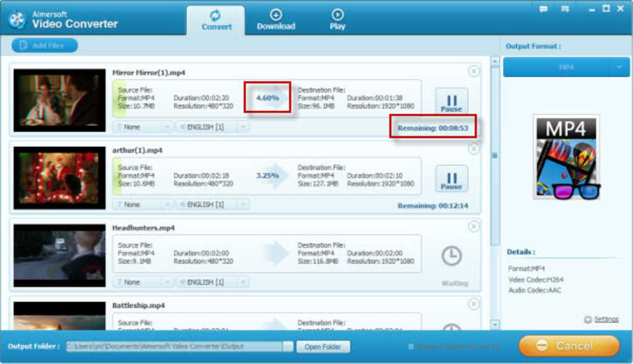Select the Battleship.mp4 video thumbnail
Screen dimensions: 633x364
[60, 316]
